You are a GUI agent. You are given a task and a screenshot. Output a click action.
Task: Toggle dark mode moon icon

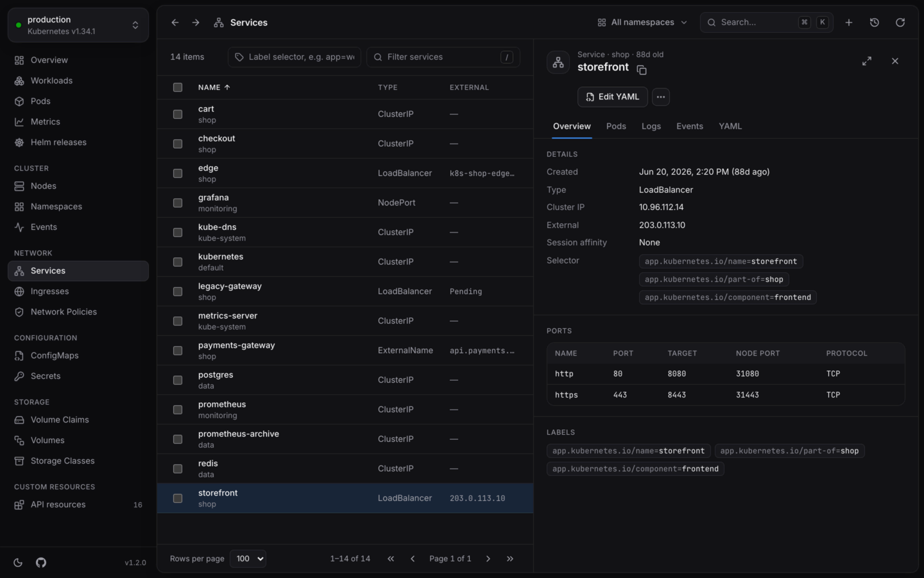[x=18, y=563]
